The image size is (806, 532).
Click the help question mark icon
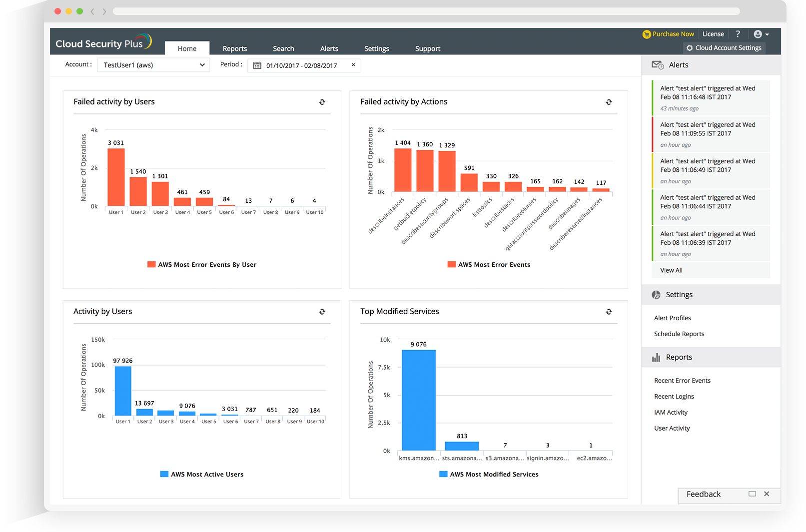[x=738, y=34]
